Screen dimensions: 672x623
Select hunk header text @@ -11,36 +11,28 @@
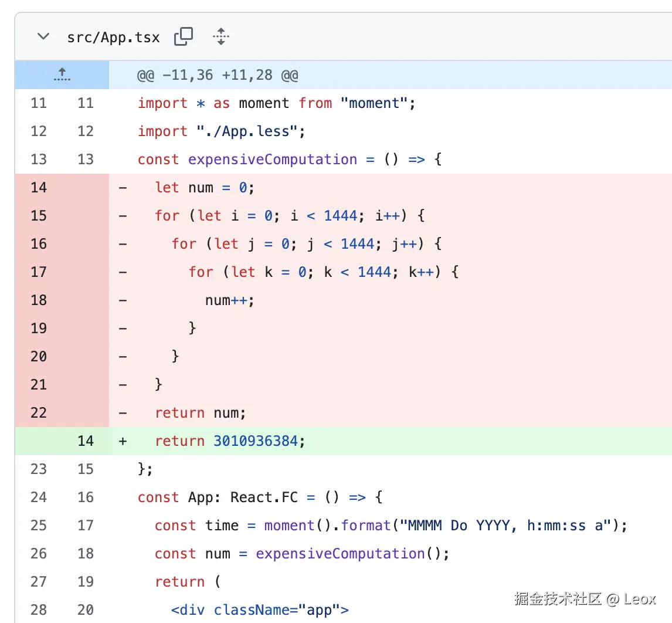pos(218,75)
